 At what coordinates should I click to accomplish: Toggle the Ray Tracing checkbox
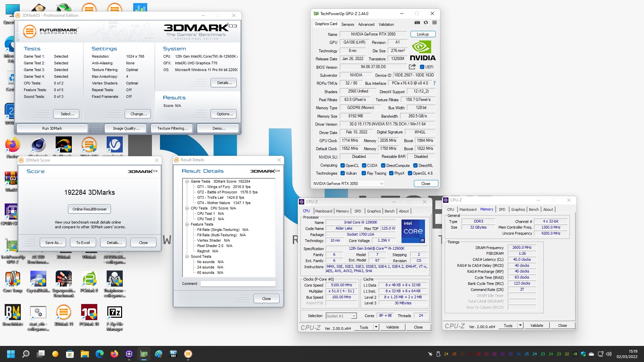(364, 173)
